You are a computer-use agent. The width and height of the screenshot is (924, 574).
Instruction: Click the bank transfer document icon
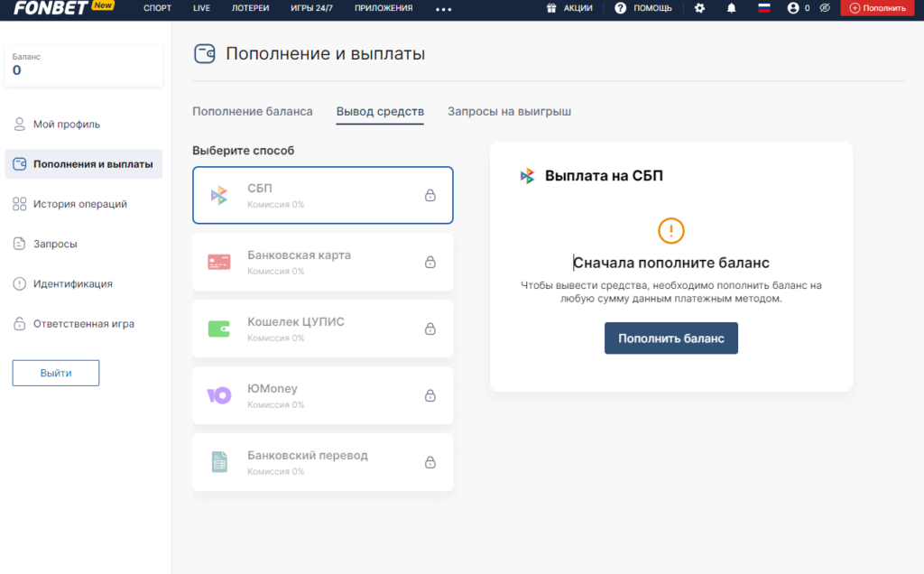219,462
